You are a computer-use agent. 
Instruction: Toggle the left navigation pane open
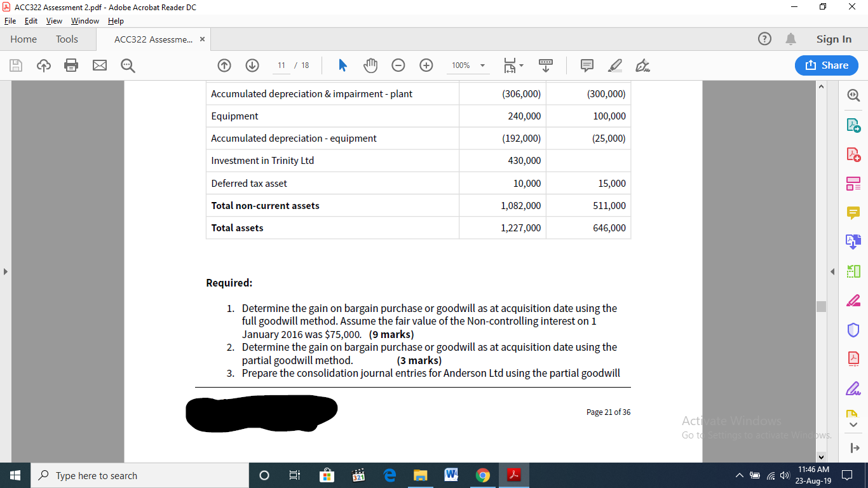coord(5,271)
